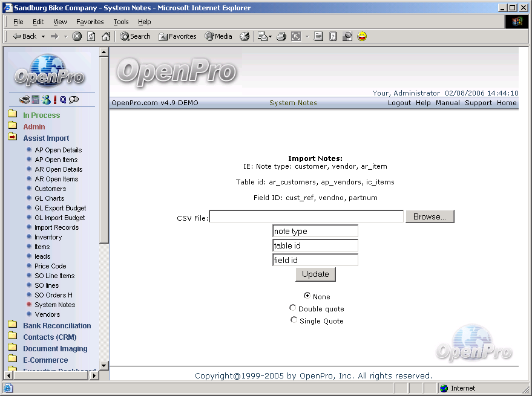Click the Browse... button

point(430,216)
